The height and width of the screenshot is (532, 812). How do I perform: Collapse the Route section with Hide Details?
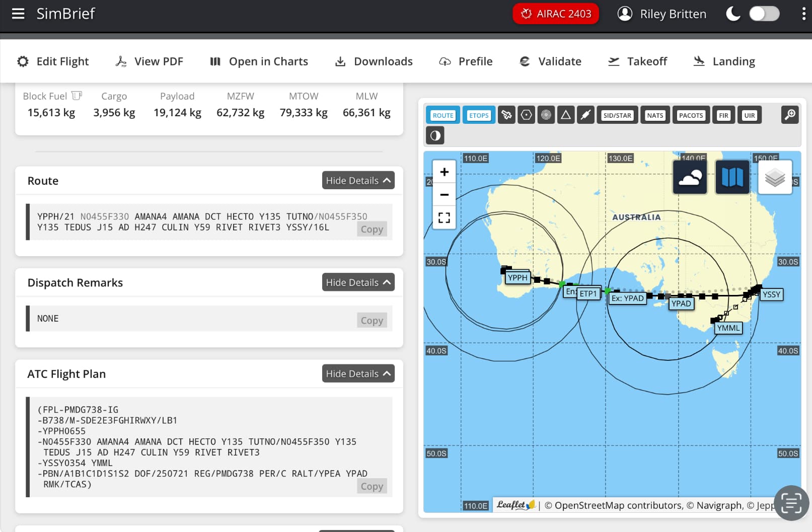click(358, 180)
